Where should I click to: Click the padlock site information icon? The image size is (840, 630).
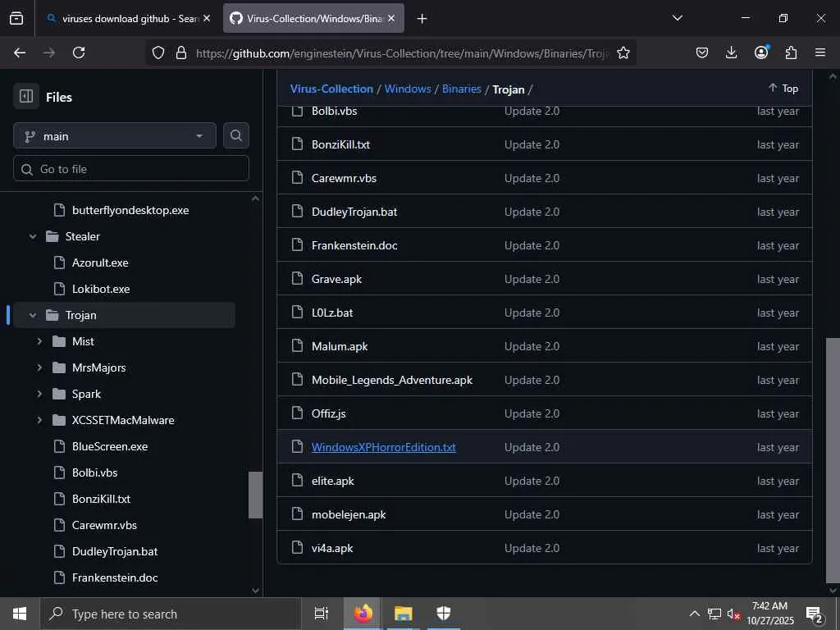[181, 52]
